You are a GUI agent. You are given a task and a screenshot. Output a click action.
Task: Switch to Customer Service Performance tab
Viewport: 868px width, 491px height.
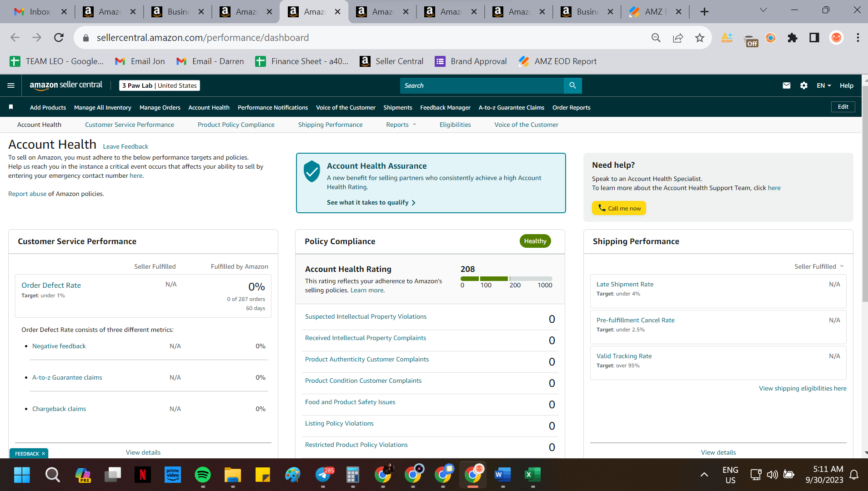130,125
